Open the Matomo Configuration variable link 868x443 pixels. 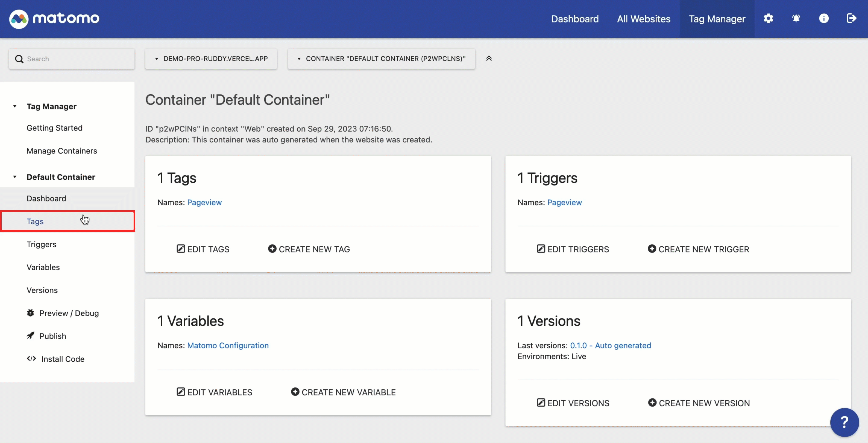tap(228, 345)
